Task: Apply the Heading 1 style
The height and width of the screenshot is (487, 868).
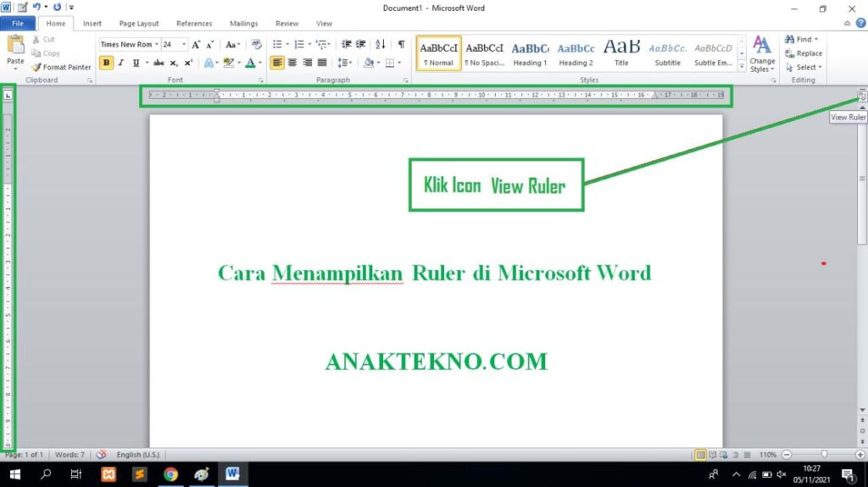Action: (530, 53)
